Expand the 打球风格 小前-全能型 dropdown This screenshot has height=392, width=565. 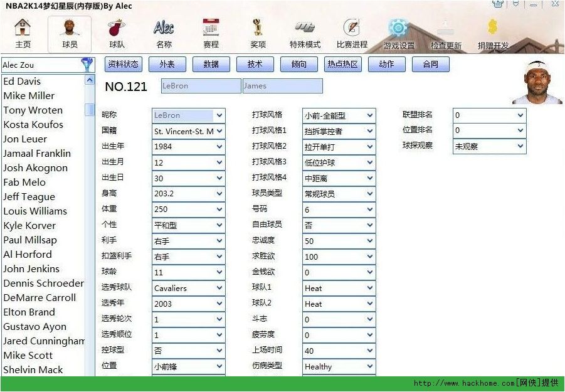(370, 115)
